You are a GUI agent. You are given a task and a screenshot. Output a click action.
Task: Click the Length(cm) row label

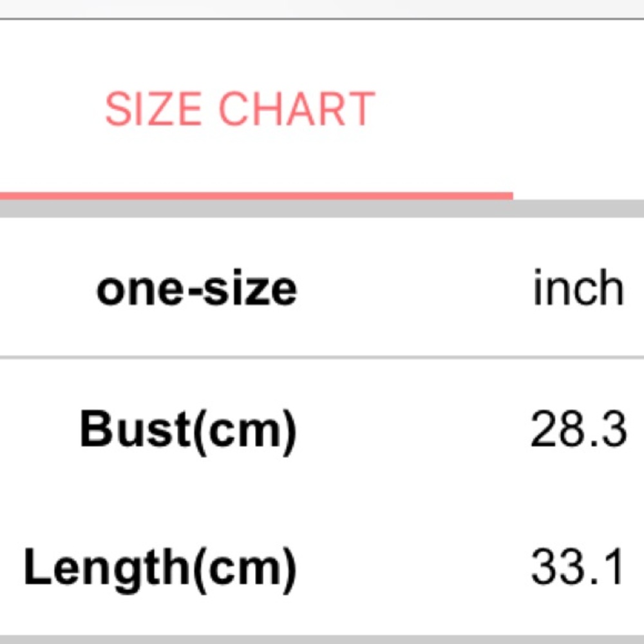(160, 568)
